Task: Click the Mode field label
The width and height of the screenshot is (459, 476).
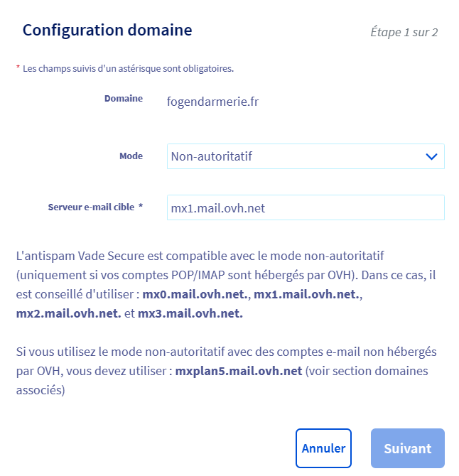Action: click(x=131, y=156)
